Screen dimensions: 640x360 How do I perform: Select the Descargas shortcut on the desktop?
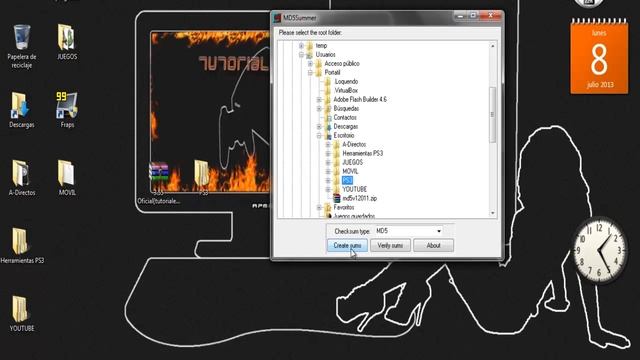pyautogui.click(x=21, y=110)
